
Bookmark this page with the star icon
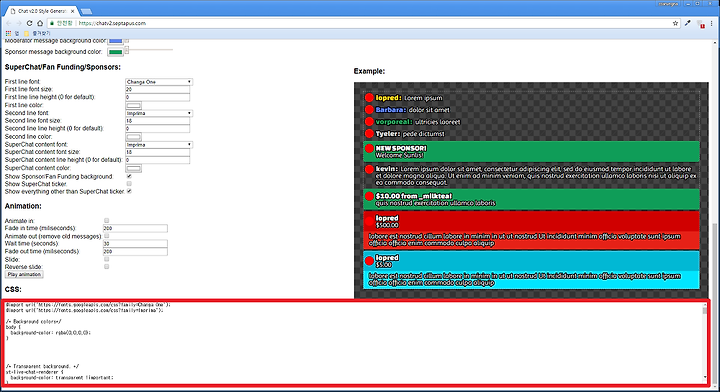click(x=675, y=23)
